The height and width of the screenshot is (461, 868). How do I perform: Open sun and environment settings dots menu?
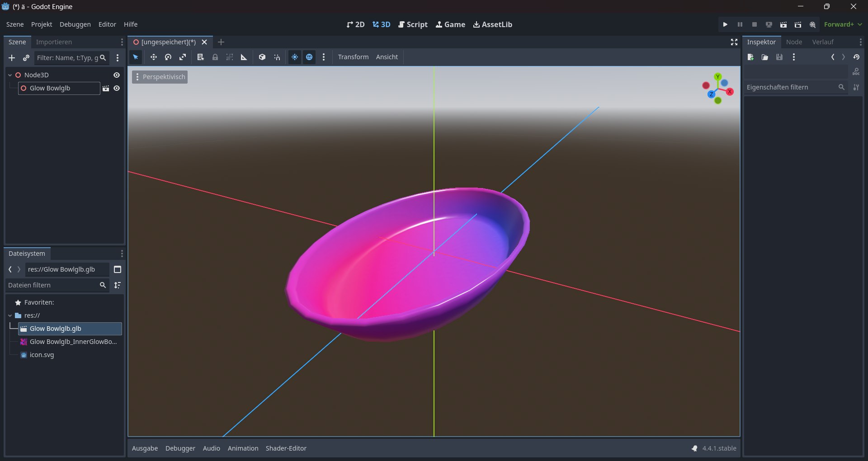pyautogui.click(x=324, y=57)
